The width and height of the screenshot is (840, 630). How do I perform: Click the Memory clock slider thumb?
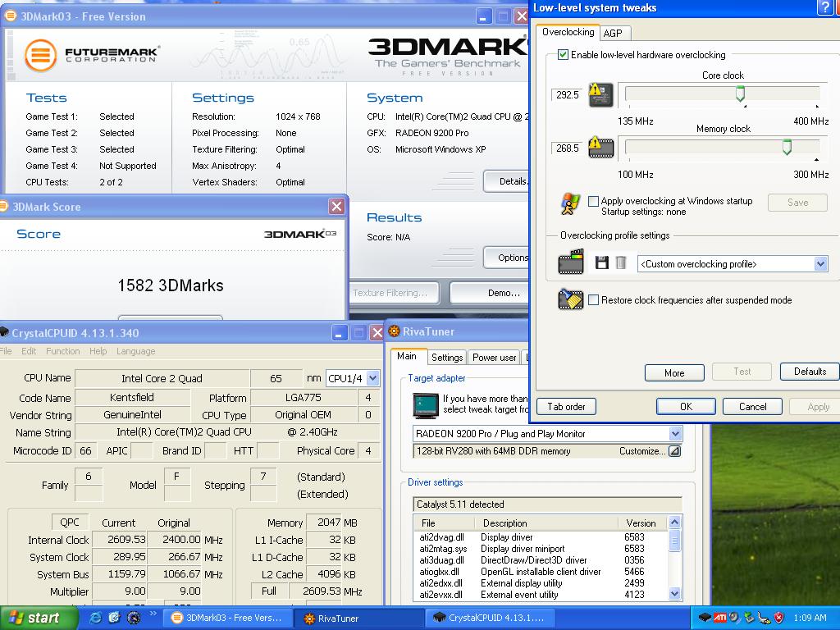[787, 147]
